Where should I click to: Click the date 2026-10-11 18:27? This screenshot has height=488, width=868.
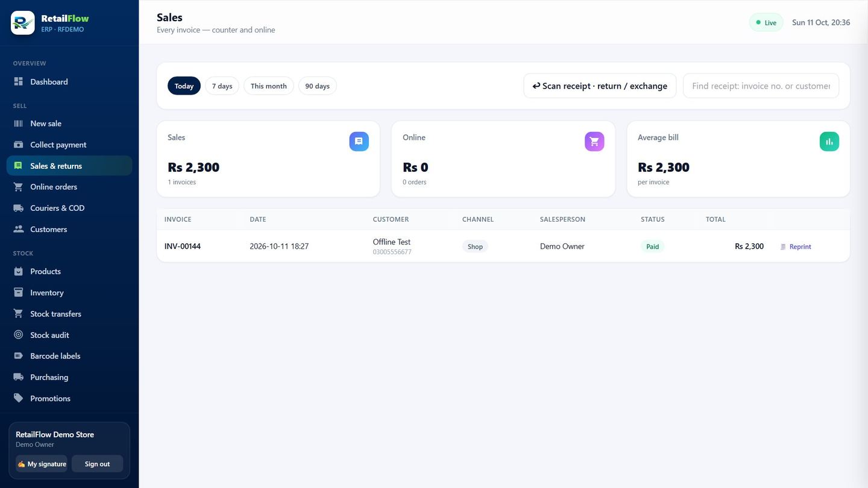coord(279,246)
